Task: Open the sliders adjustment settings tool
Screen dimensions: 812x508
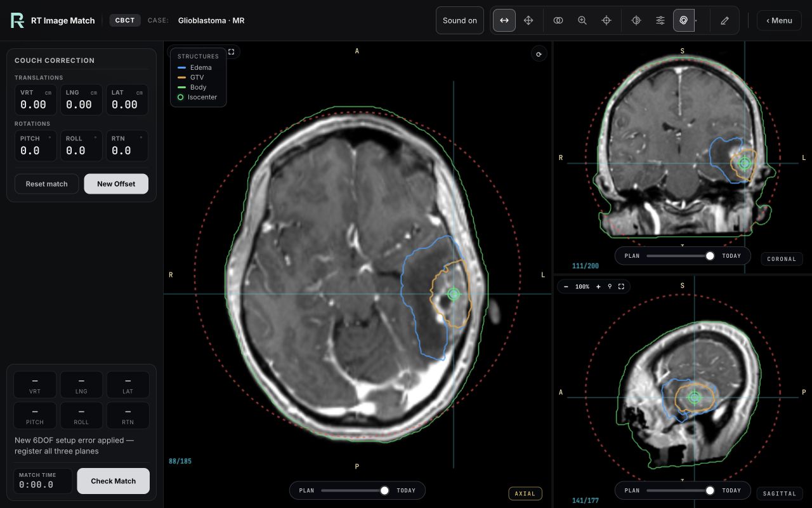Action: pyautogui.click(x=660, y=20)
